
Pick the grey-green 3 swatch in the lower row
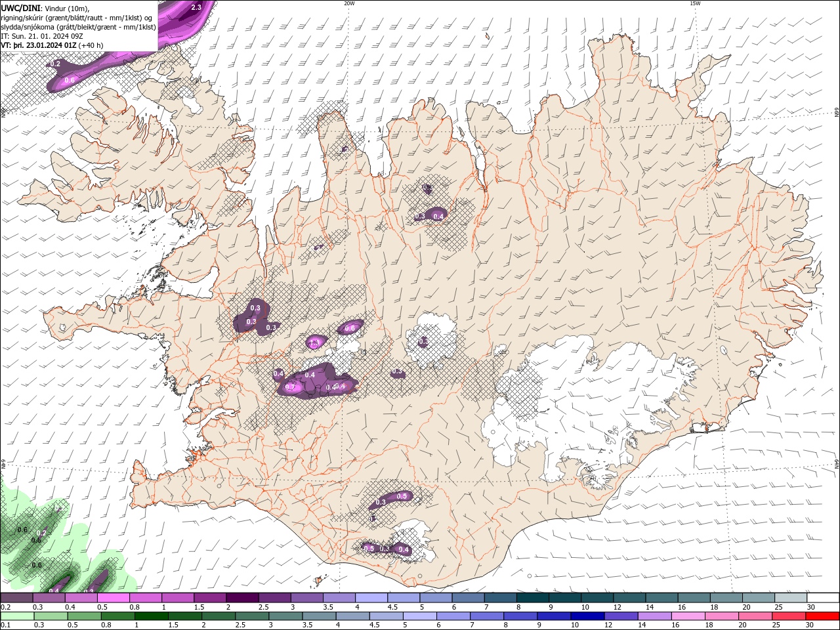click(285, 616)
